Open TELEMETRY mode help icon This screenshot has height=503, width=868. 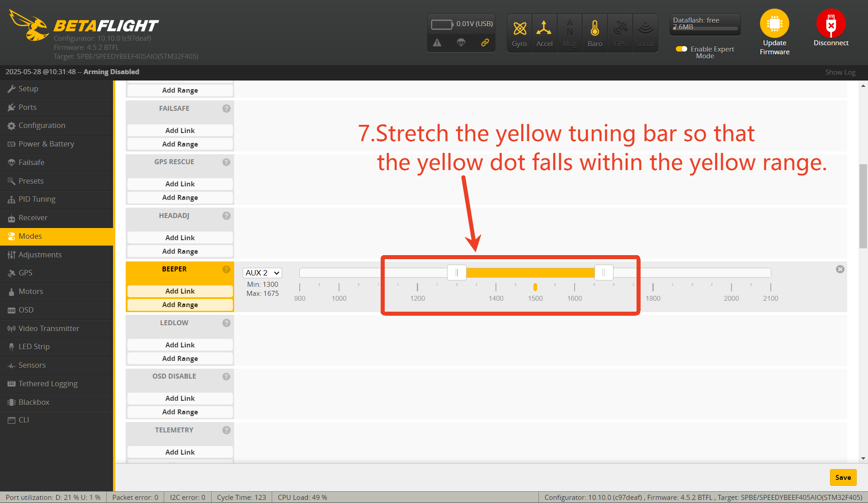(226, 430)
